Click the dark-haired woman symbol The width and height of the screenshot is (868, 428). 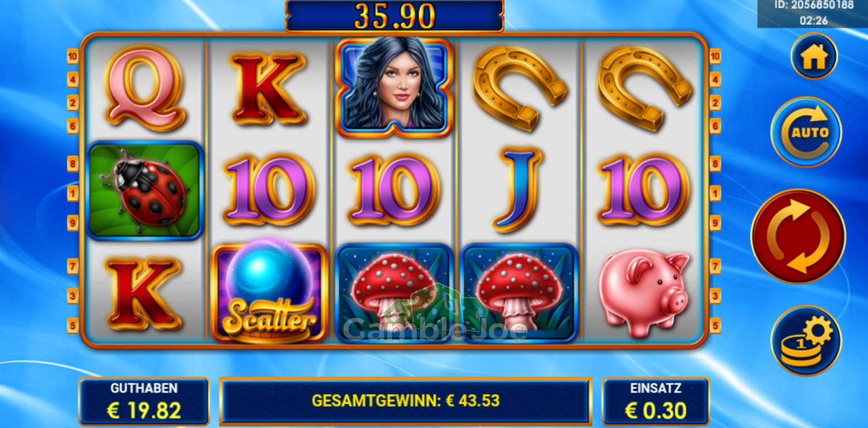point(394,88)
